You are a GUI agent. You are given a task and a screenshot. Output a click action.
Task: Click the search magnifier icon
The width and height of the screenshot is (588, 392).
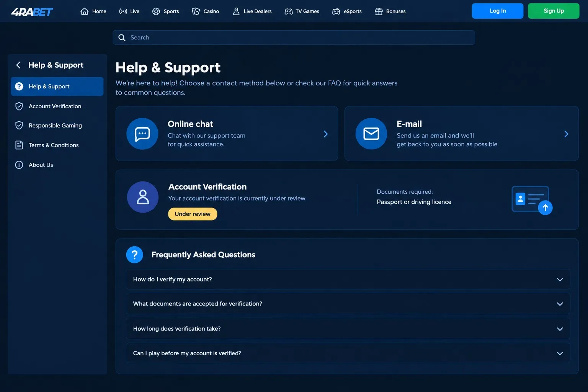122,38
